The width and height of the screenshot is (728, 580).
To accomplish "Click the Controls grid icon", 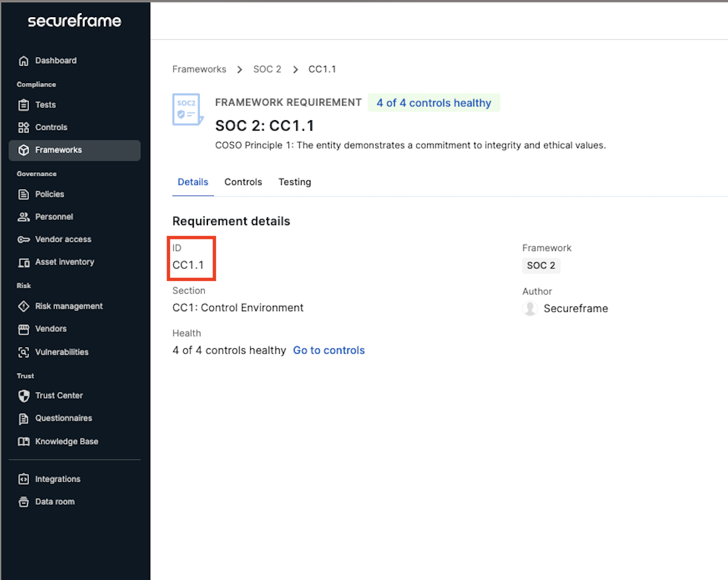I will (x=24, y=127).
